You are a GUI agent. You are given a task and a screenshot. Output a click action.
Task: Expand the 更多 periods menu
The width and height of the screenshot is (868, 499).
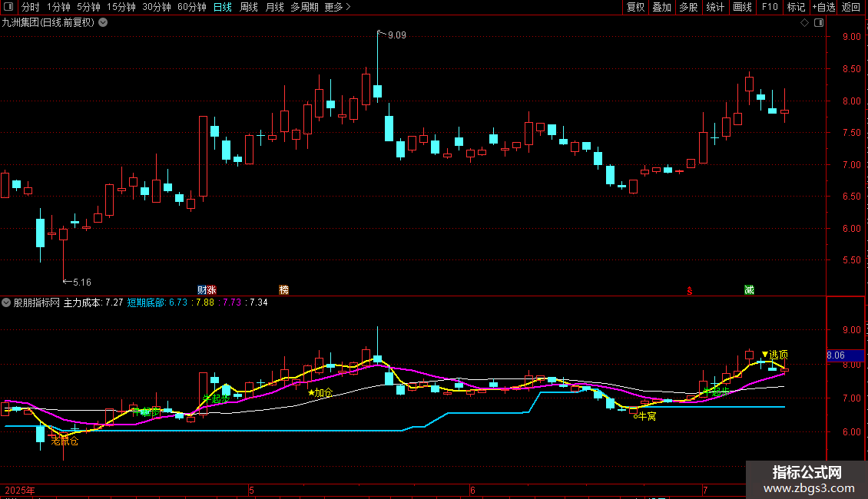point(338,7)
